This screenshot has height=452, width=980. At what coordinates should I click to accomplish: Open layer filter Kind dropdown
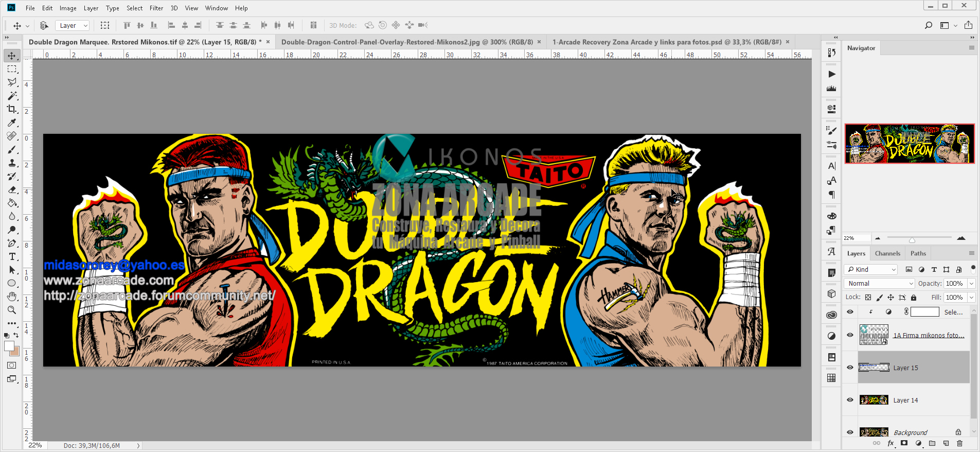point(871,269)
